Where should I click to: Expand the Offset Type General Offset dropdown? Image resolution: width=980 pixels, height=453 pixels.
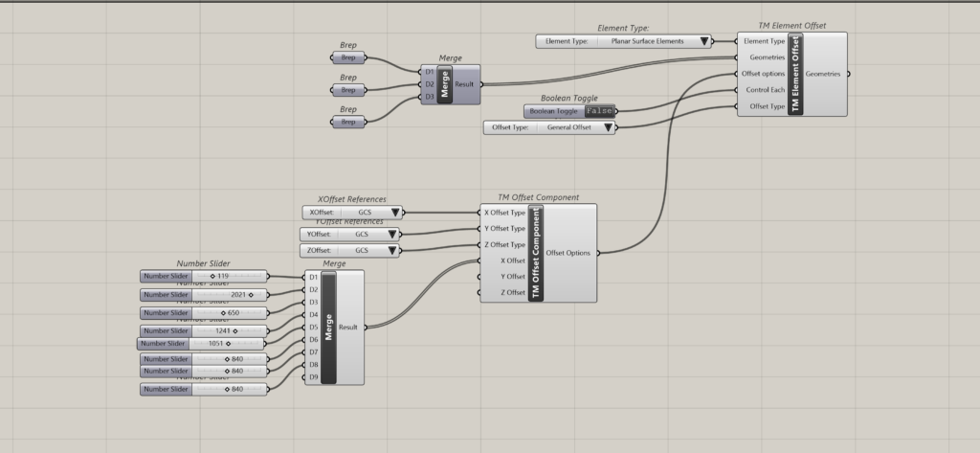tap(608, 127)
